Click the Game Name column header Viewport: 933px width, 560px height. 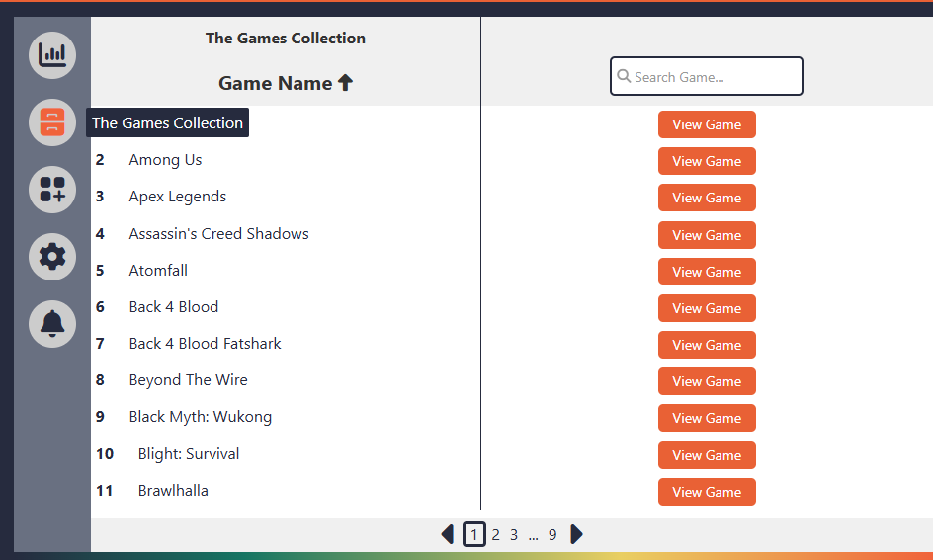tap(286, 83)
